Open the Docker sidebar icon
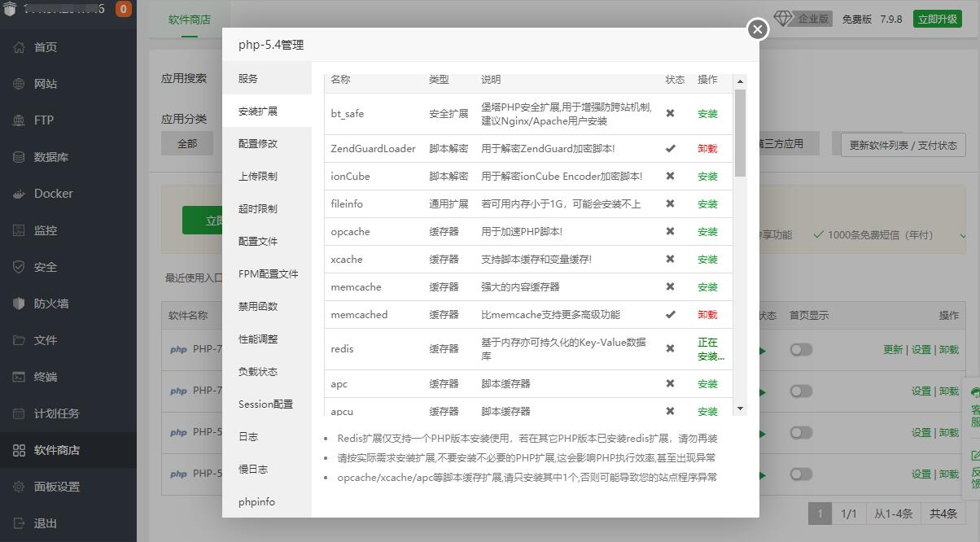The width and height of the screenshot is (980, 542). coord(19,194)
